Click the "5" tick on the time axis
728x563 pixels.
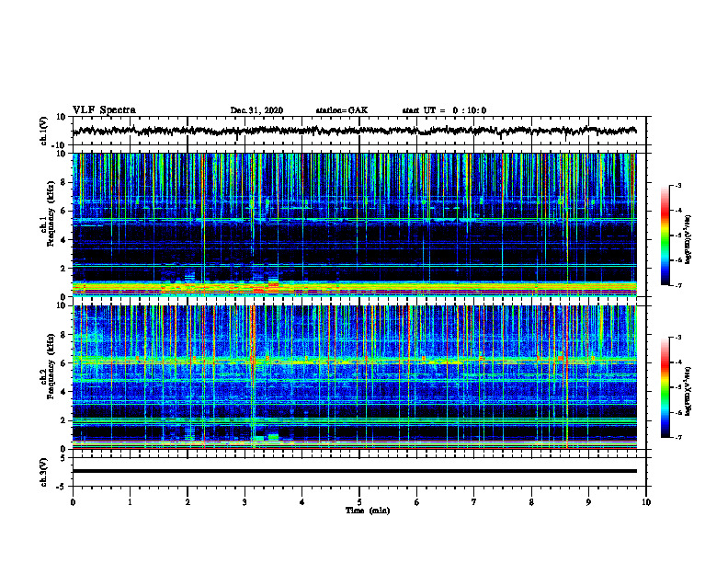point(359,502)
